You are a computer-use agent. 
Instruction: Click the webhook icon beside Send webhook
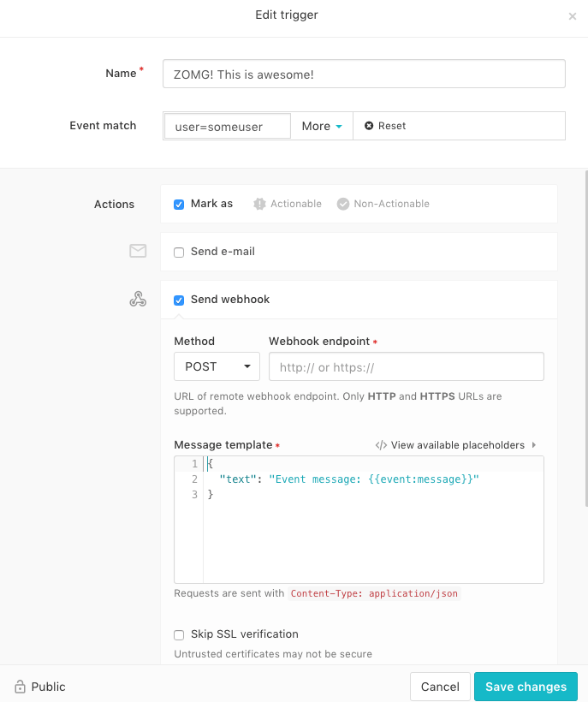pos(138,299)
